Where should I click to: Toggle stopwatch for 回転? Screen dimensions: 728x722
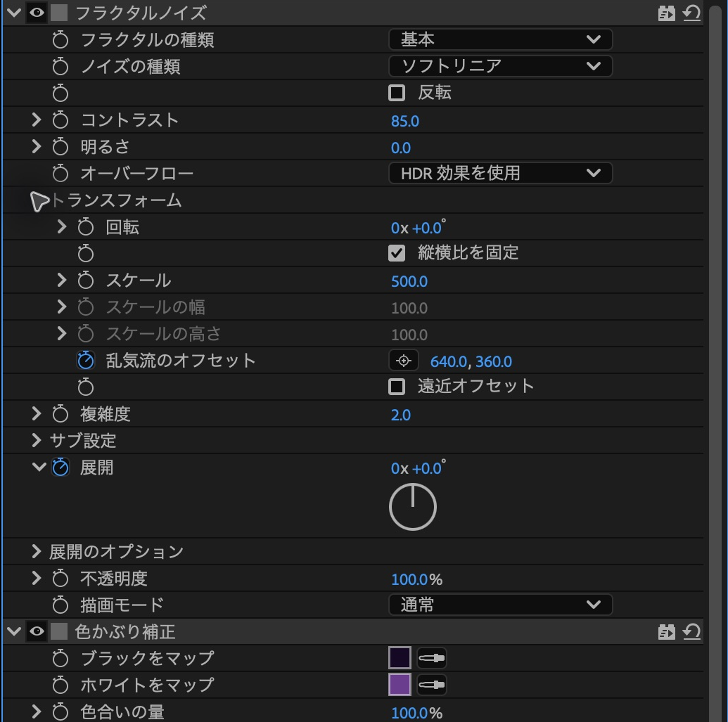tap(85, 227)
